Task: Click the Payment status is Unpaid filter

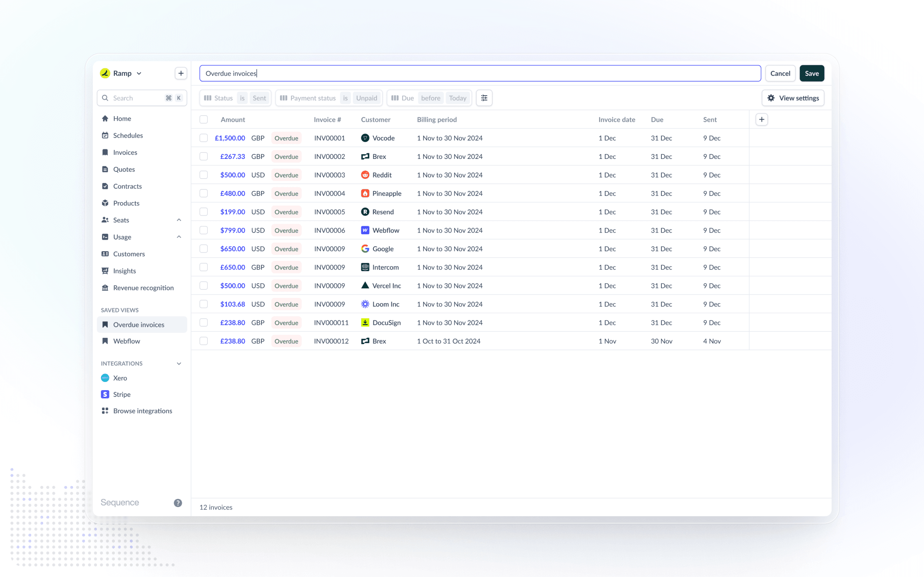Action: pos(329,98)
